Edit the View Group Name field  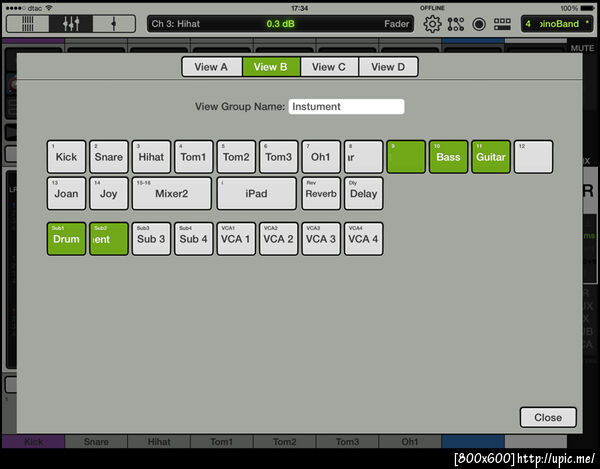[x=346, y=106]
